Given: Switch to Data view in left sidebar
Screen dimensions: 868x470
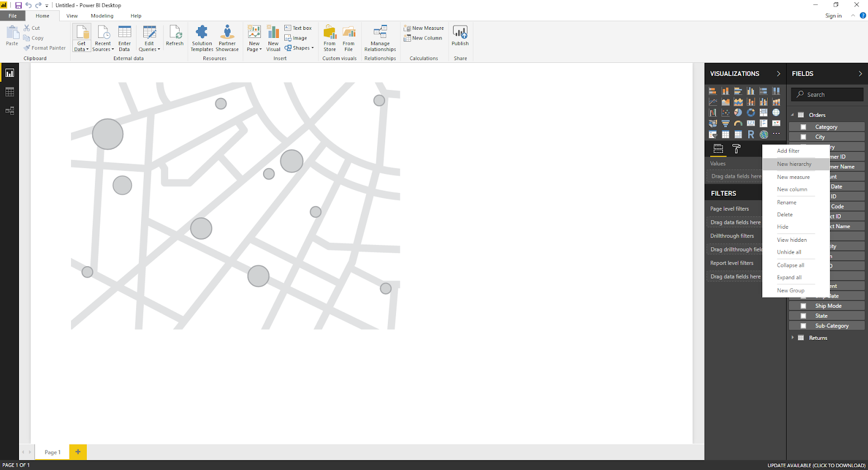Looking at the screenshot, I should [10, 92].
